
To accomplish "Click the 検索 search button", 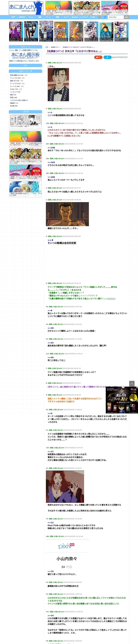I will pos(126,17).
